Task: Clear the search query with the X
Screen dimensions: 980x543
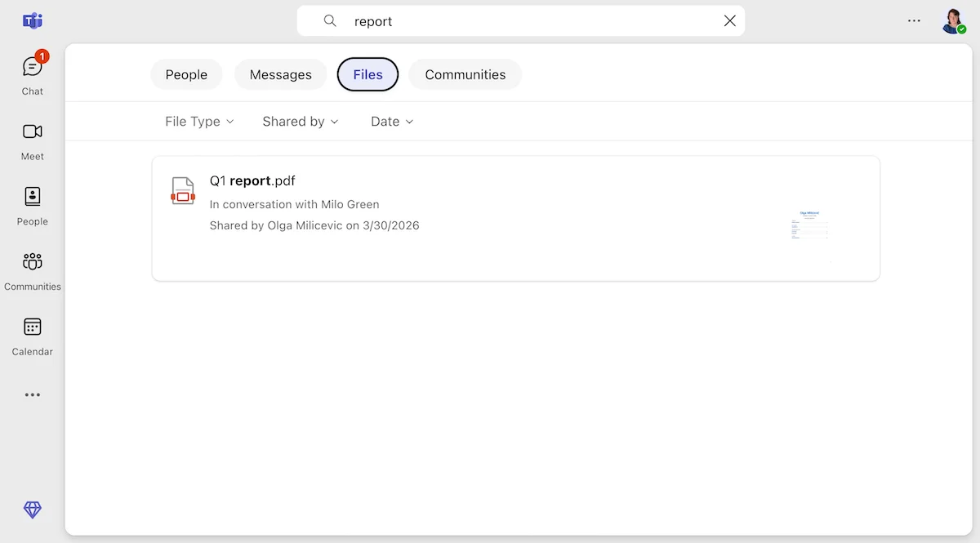Action: click(x=729, y=20)
